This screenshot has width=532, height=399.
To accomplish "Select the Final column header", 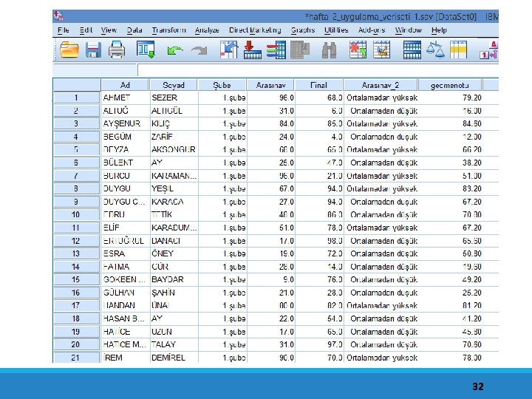I will [318, 85].
